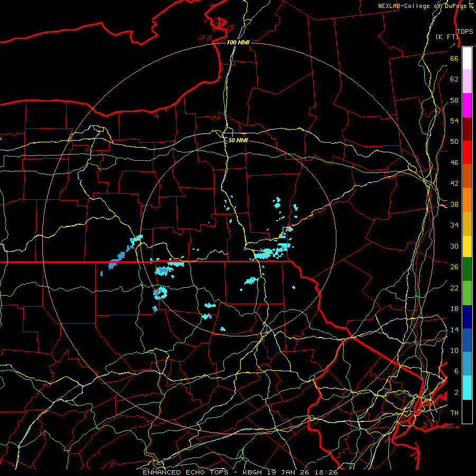The image size is (476, 476).
Task: Click the "2" legend value
Action: pos(456,392)
